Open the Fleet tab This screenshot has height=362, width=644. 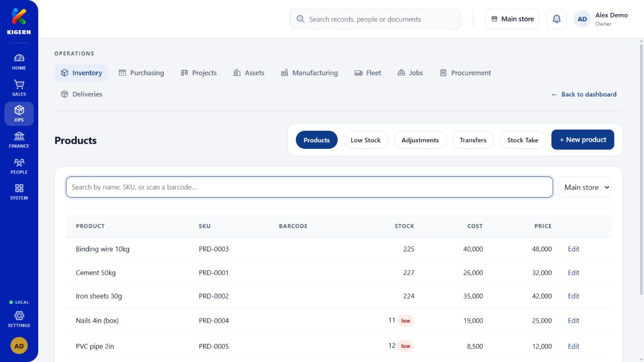pos(368,73)
